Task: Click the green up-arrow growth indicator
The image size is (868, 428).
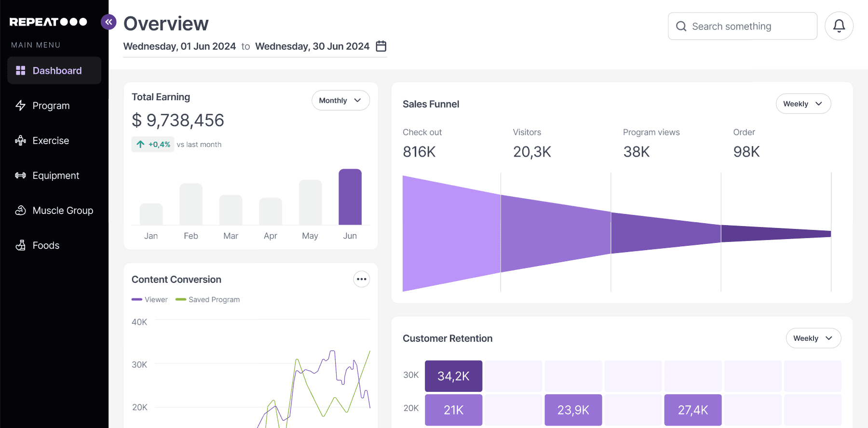Action: tap(140, 144)
